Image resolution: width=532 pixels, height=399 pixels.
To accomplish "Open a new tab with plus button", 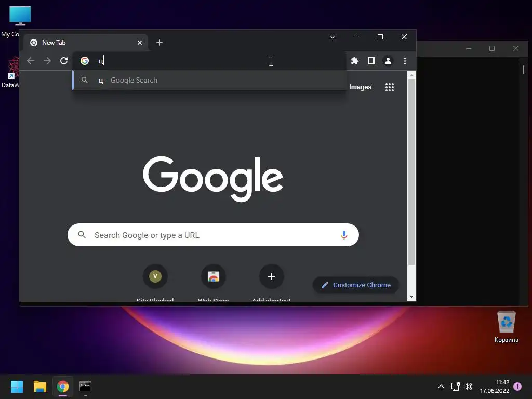I will (x=159, y=43).
